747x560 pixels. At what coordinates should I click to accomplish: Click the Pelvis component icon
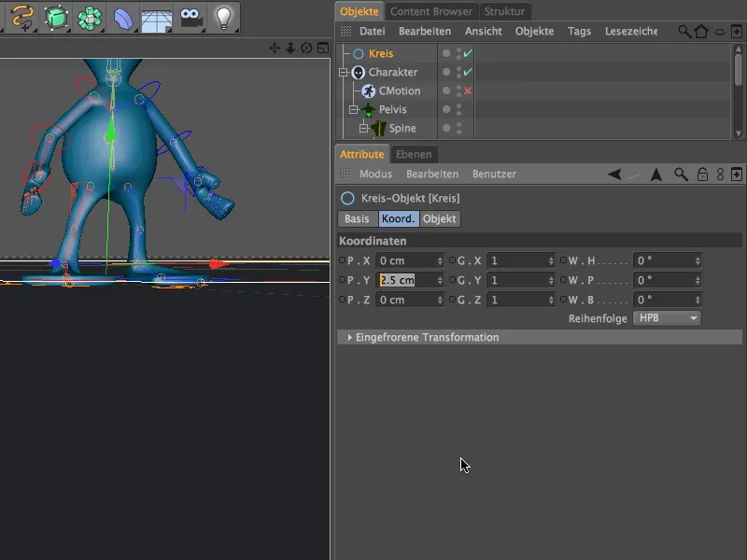368,109
